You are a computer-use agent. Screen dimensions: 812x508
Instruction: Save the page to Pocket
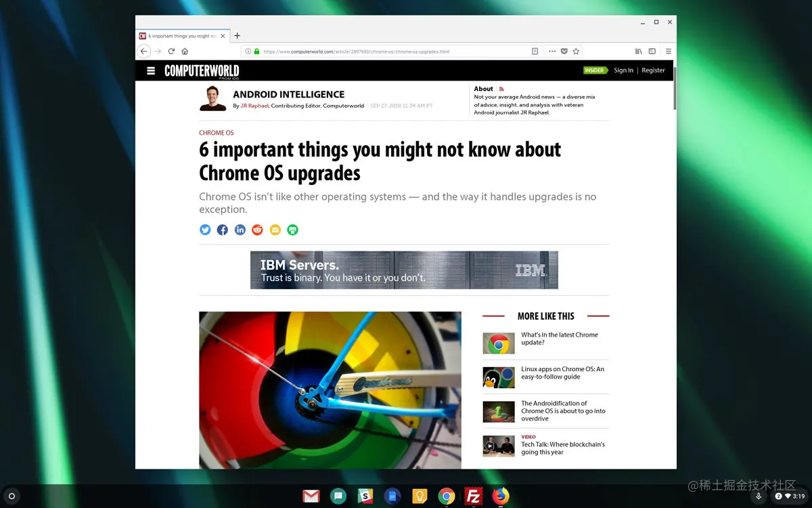click(x=564, y=51)
